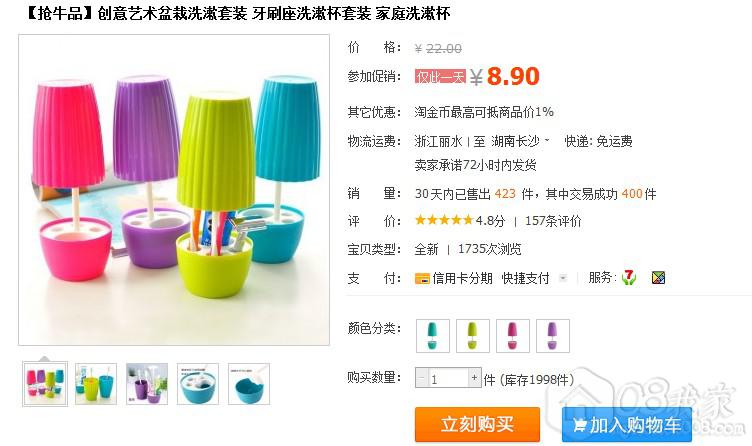Select the first four-color set thumbnail
The height and width of the screenshot is (446, 752).
(45, 384)
